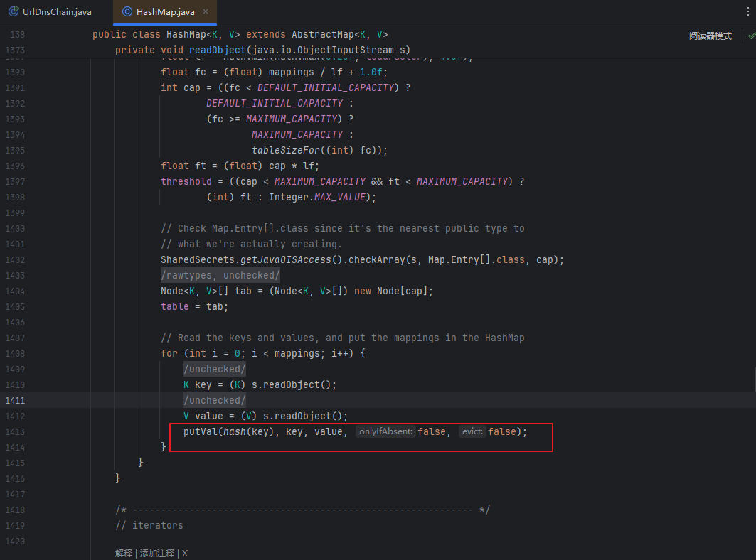Click the onlyIfAbsent: parameter hint

385,431
